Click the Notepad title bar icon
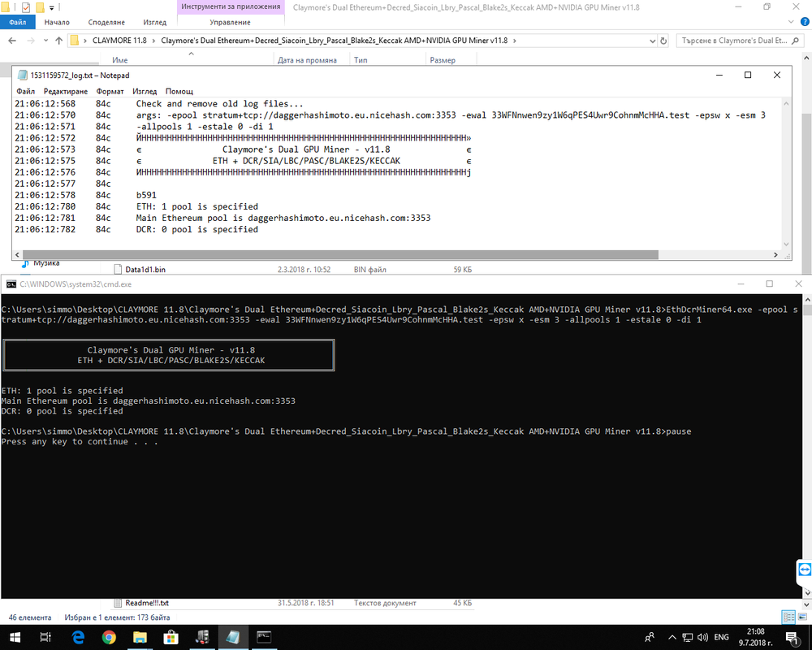The image size is (812, 650). tap(22, 76)
